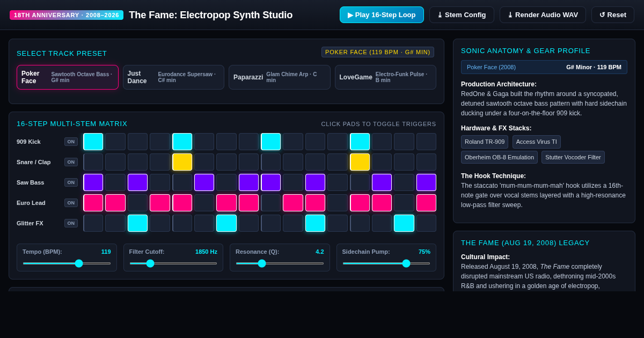
Task: Click the Roland TR-909 gear tag
Action: click(485, 142)
